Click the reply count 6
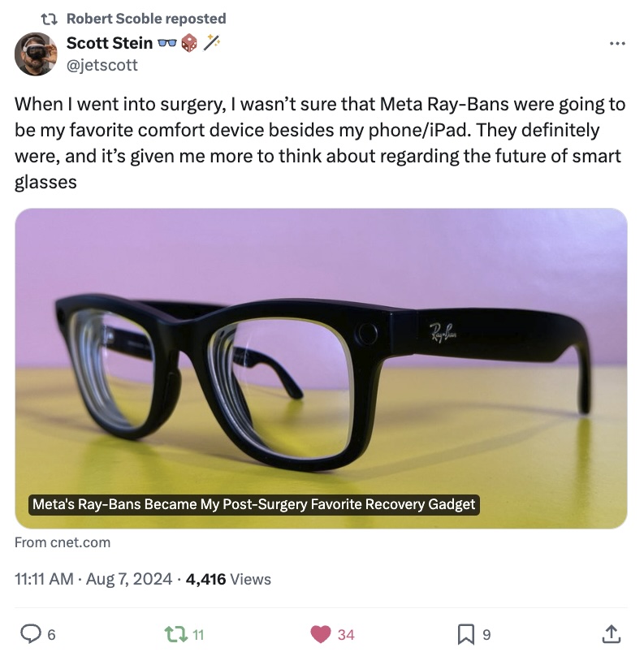644x652 pixels. pyautogui.click(x=51, y=635)
